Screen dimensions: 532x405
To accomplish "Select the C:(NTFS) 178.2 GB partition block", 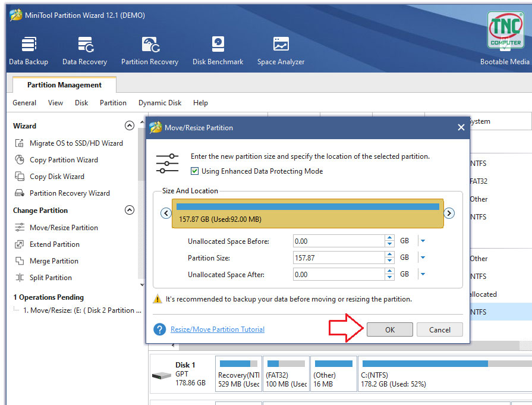I will [x=445, y=373].
